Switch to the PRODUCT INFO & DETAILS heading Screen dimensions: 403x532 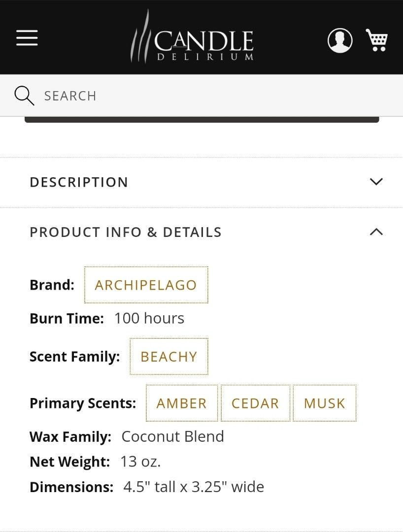[x=126, y=232]
